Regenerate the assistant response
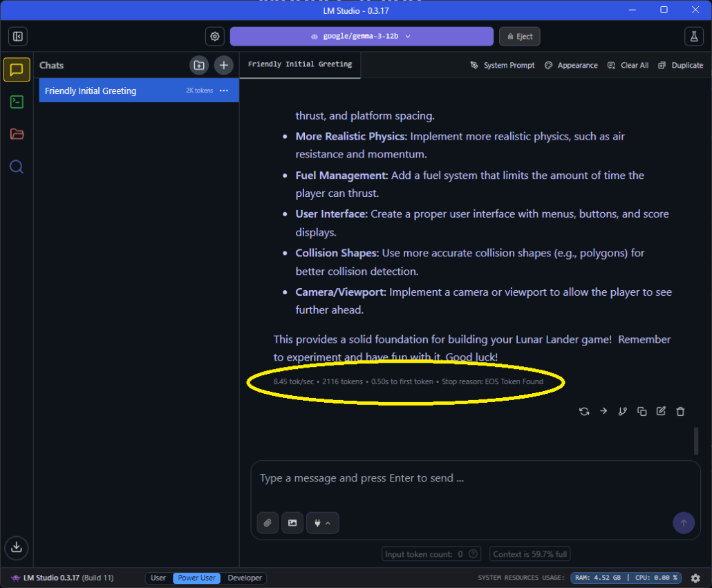This screenshot has width=712, height=588. coord(584,412)
